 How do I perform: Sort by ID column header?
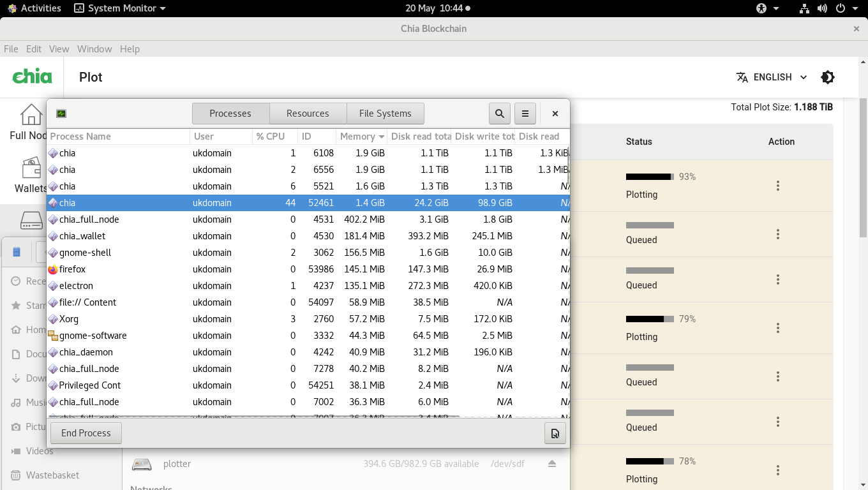[317, 137]
